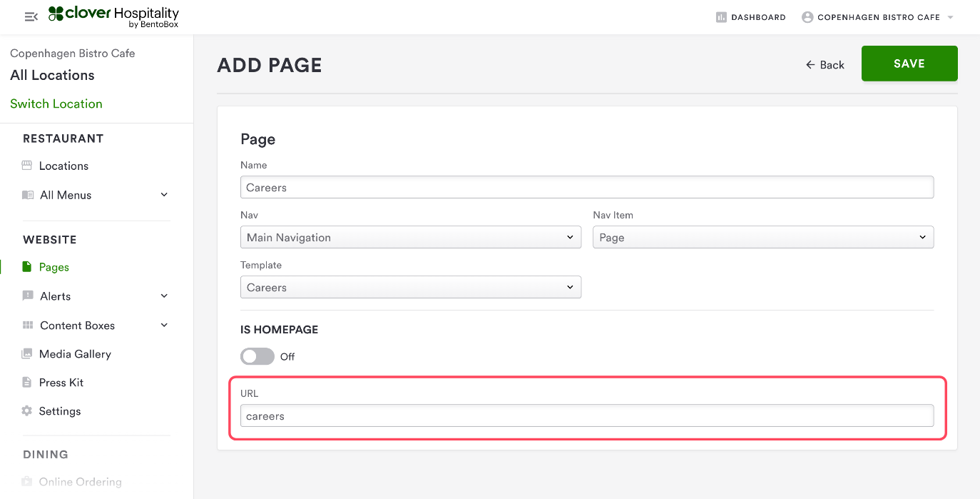Click the Press Kit document icon
Screen dimensions: 980x499
pos(27,383)
